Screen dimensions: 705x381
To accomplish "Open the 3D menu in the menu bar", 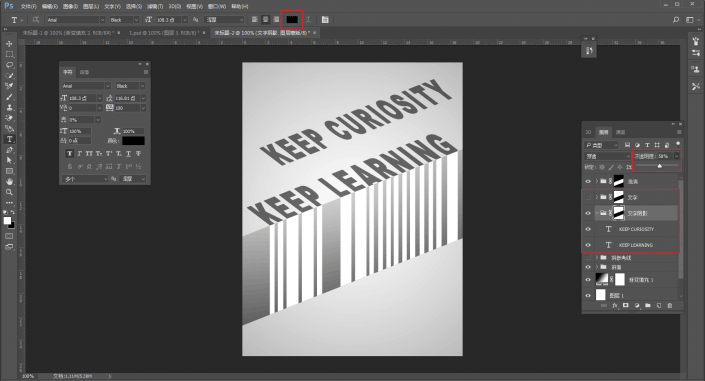I will click(174, 6).
